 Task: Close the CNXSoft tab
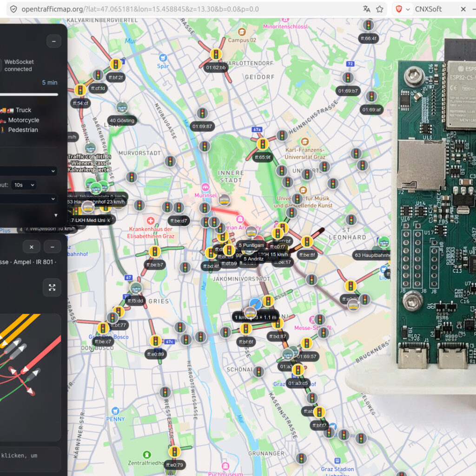[x=463, y=9]
